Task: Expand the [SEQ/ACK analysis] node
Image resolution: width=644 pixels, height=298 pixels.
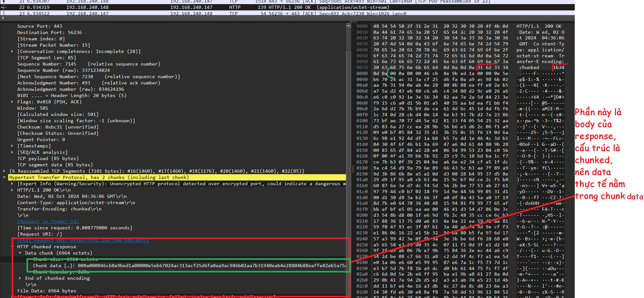Action: tap(12, 152)
